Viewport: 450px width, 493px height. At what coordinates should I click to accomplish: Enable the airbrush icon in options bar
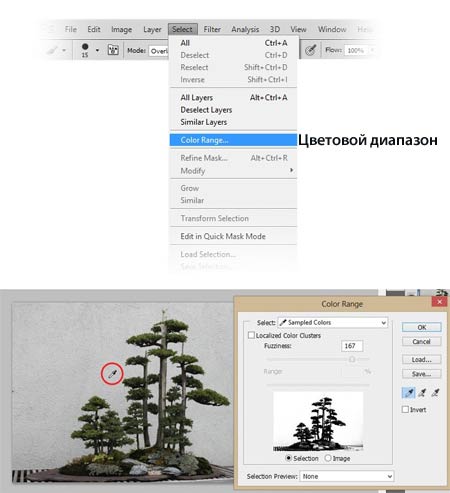(x=311, y=50)
